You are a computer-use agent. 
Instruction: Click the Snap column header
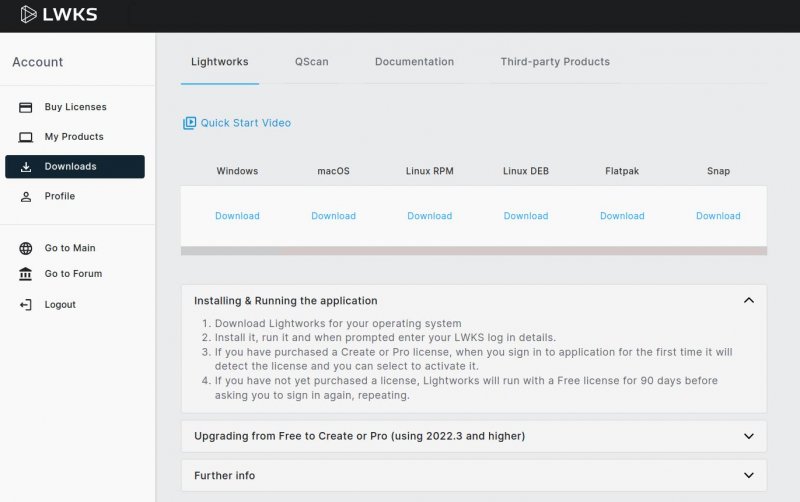click(718, 171)
